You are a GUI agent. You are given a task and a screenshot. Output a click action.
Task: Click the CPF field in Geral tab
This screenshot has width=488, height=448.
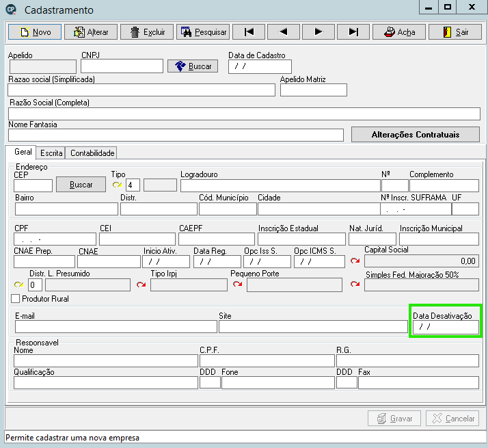[55, 239]
